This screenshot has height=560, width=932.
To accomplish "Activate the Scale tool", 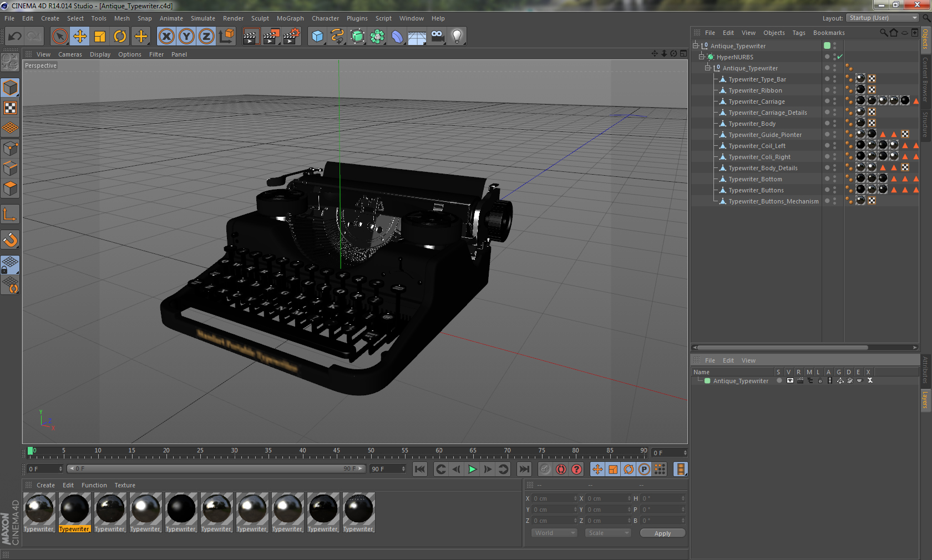I will (100, 37).
